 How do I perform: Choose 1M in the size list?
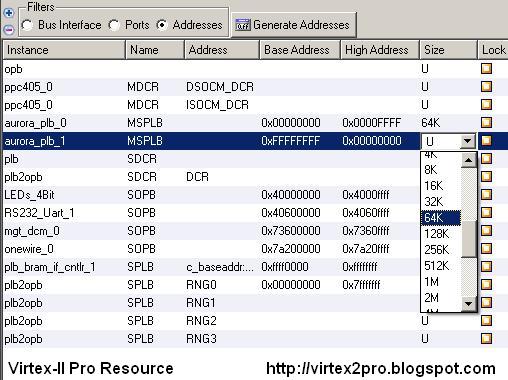click(x=441, y=282)
